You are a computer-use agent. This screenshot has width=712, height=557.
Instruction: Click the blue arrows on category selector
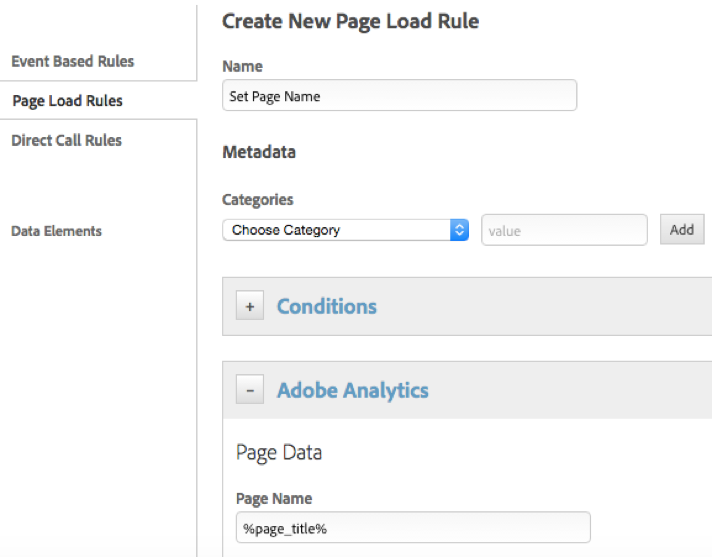[459, 230]
